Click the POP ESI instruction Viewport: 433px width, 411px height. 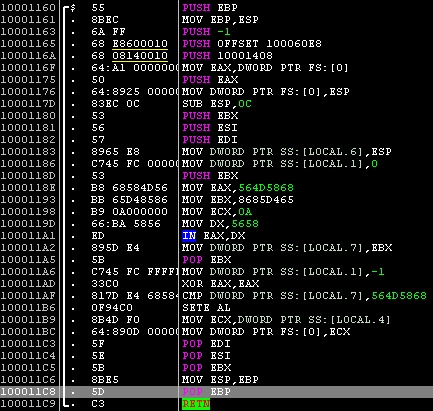pos(206,356)
